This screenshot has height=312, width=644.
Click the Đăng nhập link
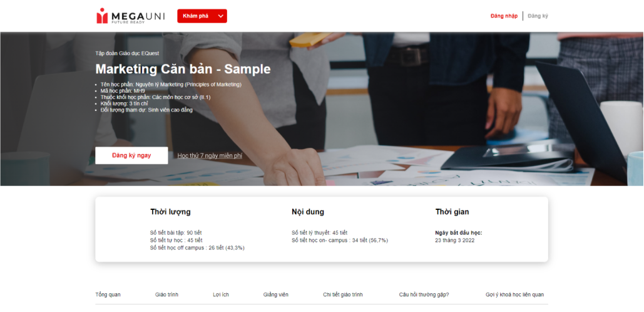(x=504, y=16)
